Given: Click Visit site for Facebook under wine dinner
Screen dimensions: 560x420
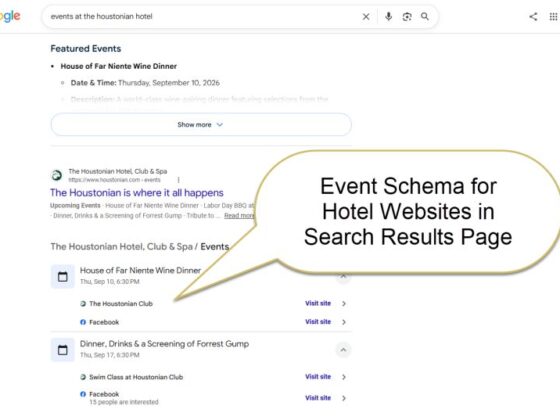Looking at the screenshot, I should point(318,321).
